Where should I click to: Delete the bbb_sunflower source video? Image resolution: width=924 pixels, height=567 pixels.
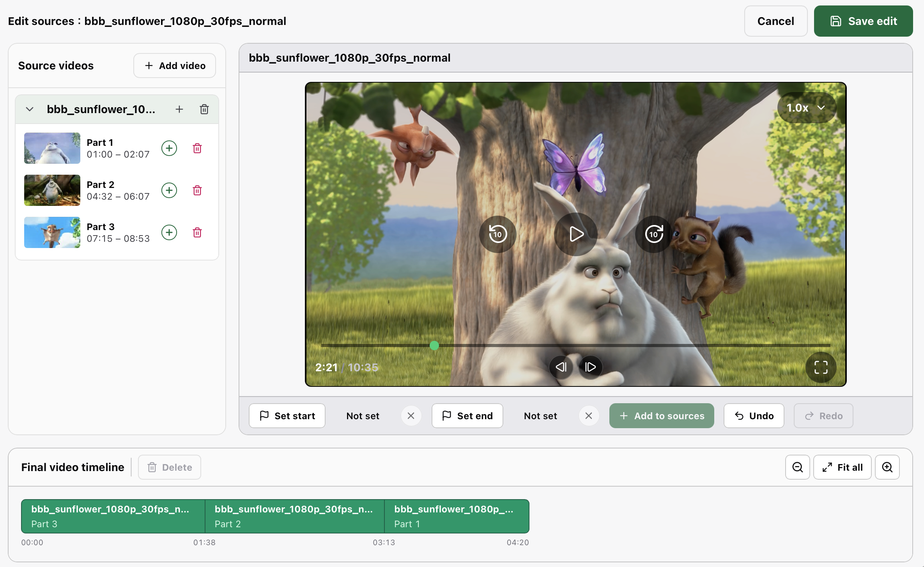pos(204,109)
